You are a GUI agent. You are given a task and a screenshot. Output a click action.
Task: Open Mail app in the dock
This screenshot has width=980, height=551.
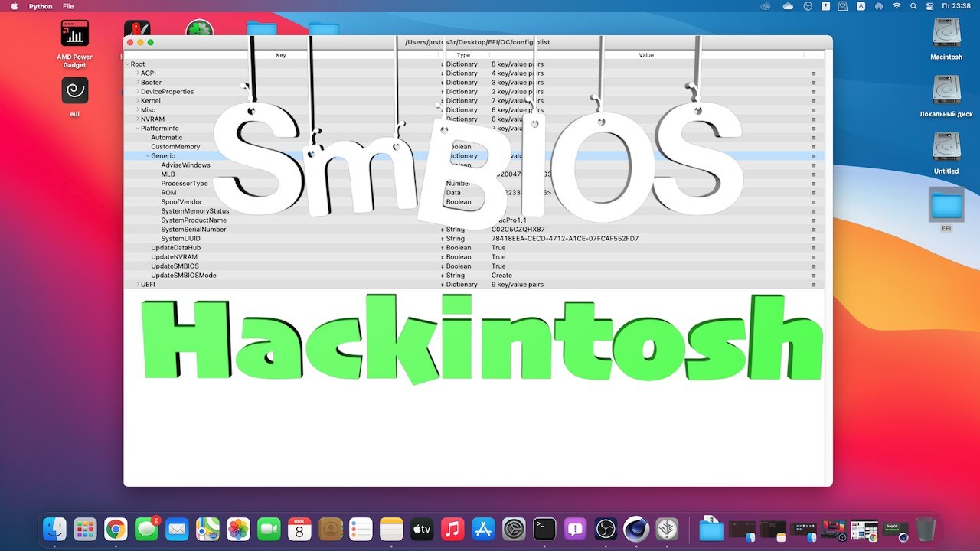177,529
